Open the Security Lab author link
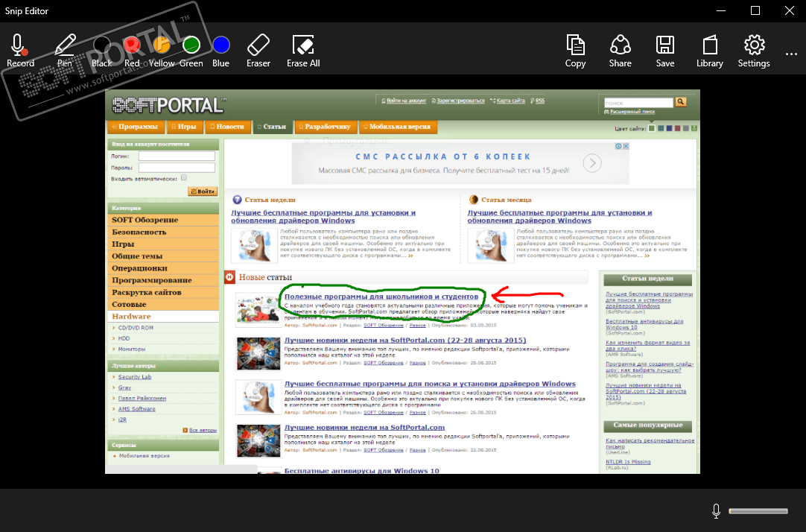Image resolution: width=806 pixels, height=532 pixels. point(135,377)
